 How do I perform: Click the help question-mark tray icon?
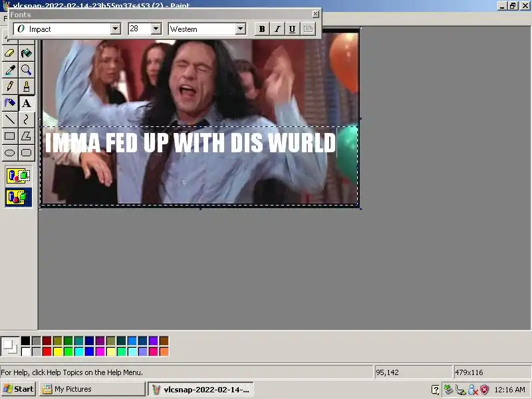click(x=436, y=390)
